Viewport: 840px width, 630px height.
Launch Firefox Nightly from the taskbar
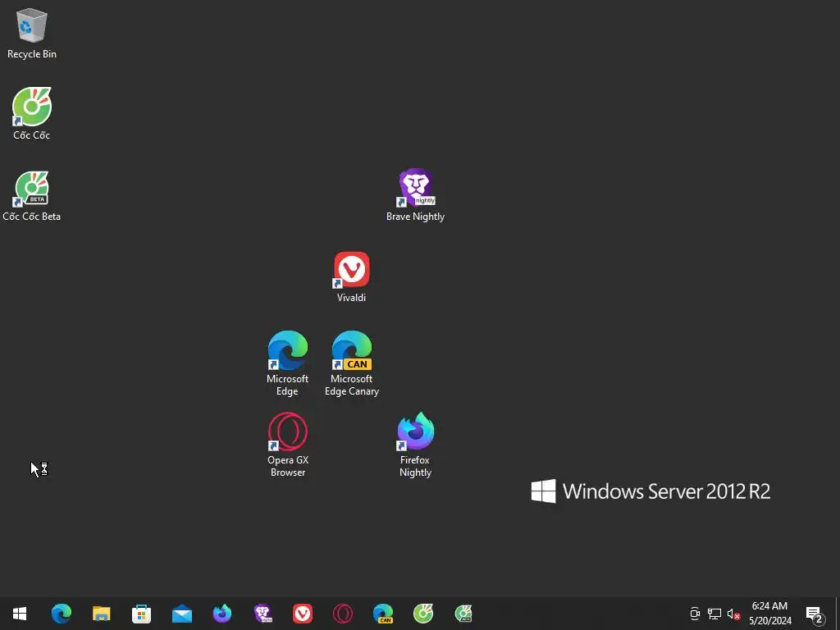coord(222,614)
